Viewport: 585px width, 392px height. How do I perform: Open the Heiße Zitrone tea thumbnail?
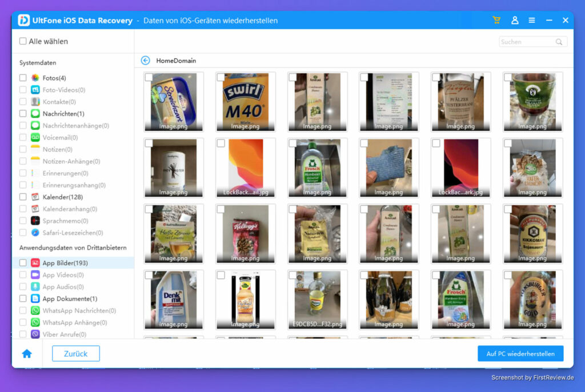pos(174,234)
